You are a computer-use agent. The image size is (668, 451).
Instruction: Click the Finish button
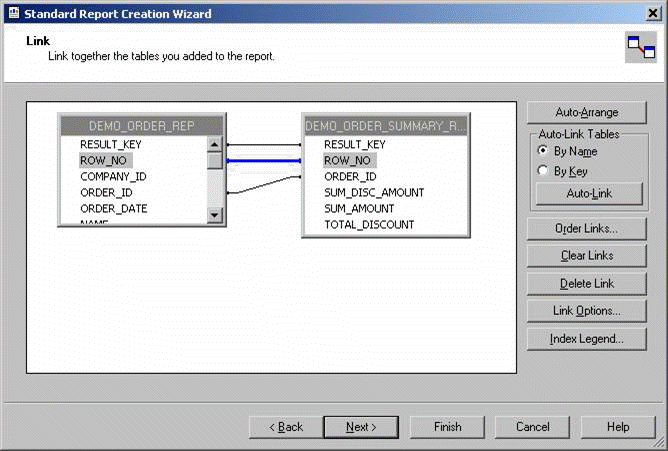[x=447, y=427]
